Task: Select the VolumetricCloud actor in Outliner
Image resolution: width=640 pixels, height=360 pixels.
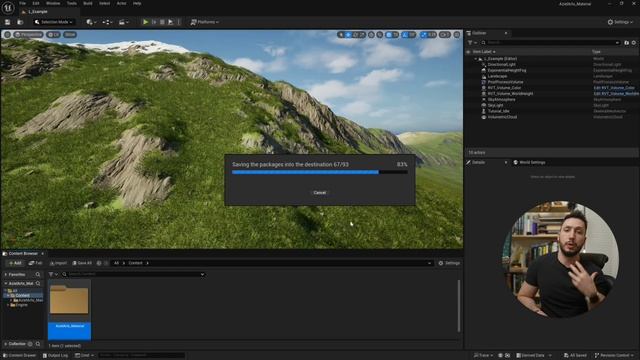Action: [502, 117]
